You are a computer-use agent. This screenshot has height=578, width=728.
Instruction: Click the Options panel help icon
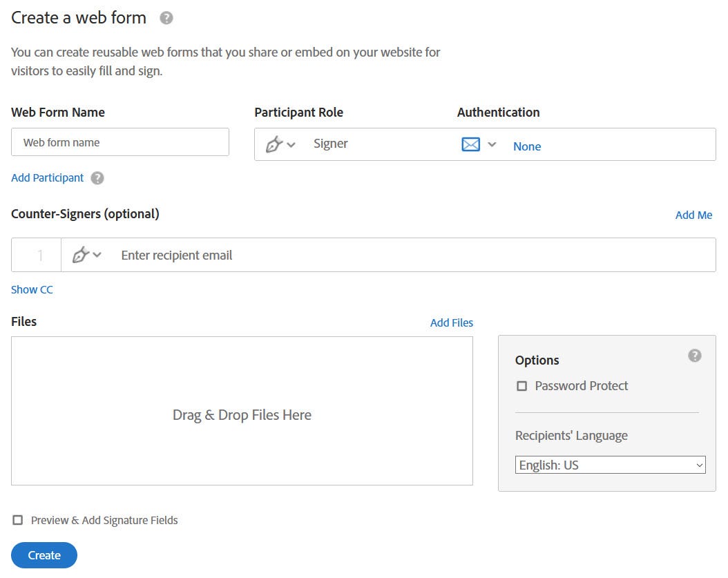[x=695, y=356]
